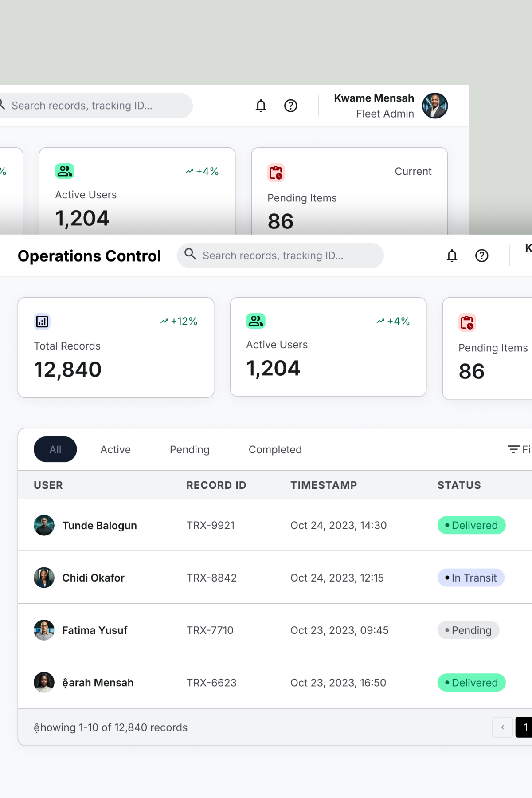This screenshot has width=532, height=798.
Task: Switch to the Pending tab
Action: tap(189, 449)
